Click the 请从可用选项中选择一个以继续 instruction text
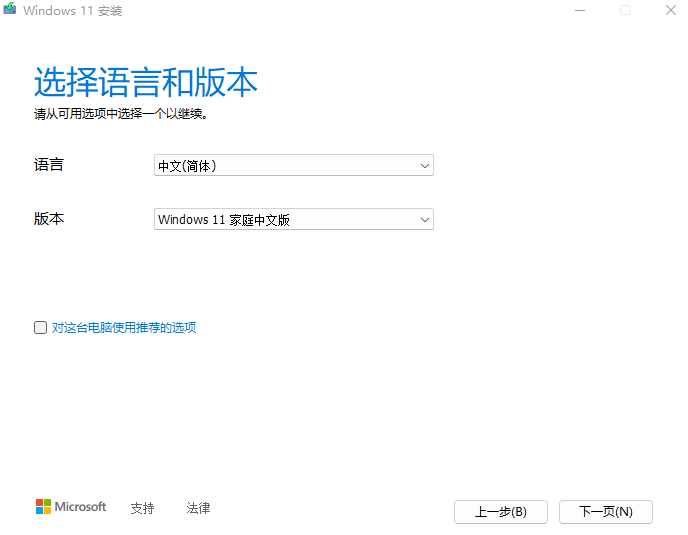 121,114
